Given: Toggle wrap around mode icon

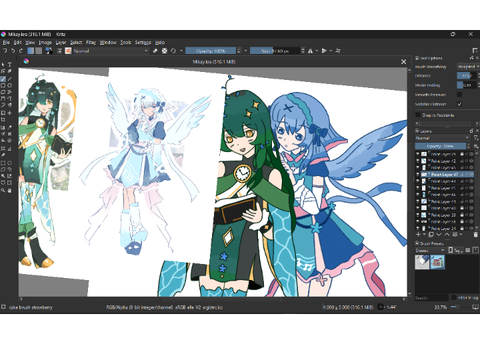Looking at the screenshot, I should (x=338, y=51).
